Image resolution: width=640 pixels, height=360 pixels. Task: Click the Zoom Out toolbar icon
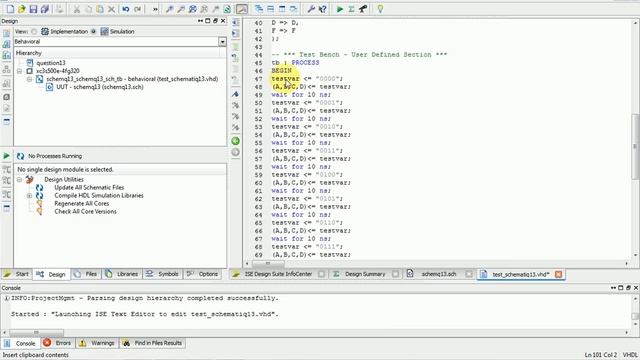[181, 9]
